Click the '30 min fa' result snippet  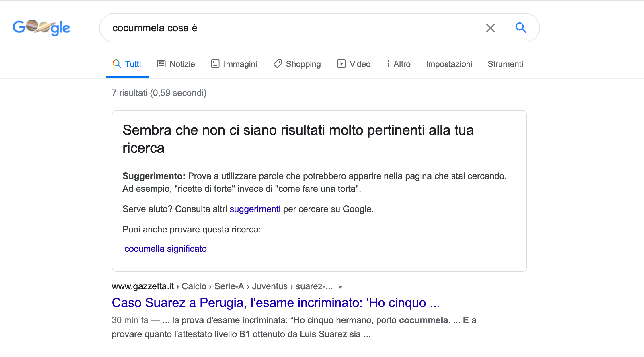pyautogui.click(x=294, y=327)
